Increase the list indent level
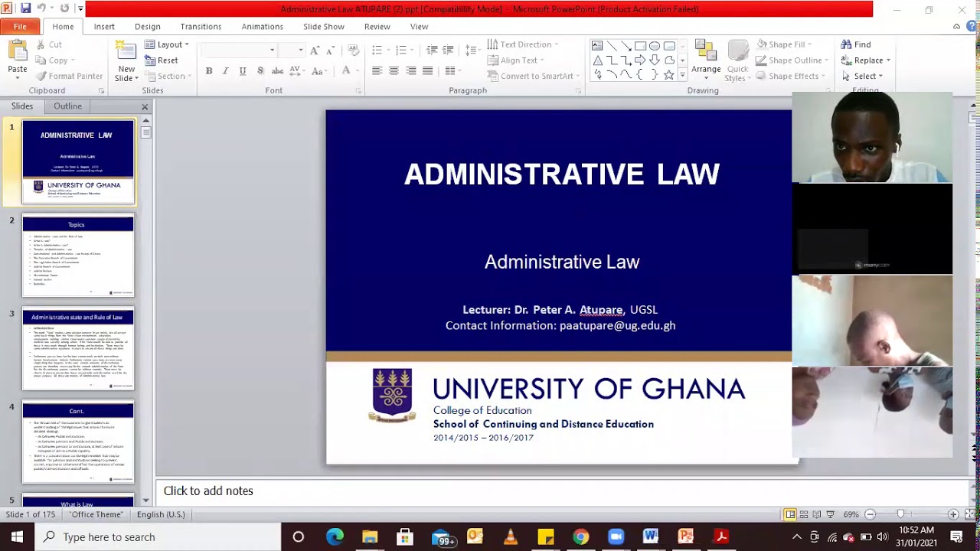Screen dimensions: 980x551 (449, 50)
